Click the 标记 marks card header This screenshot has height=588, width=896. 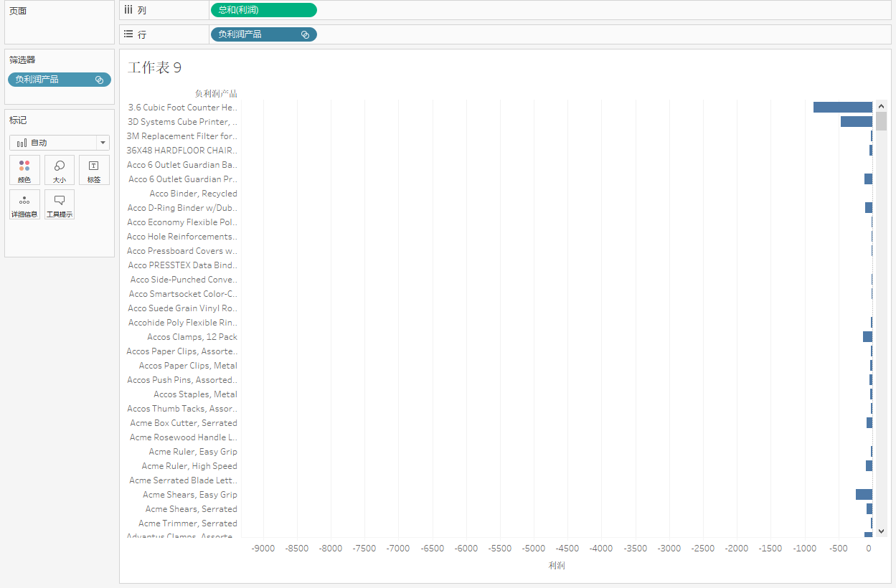(x=18, y=120)
